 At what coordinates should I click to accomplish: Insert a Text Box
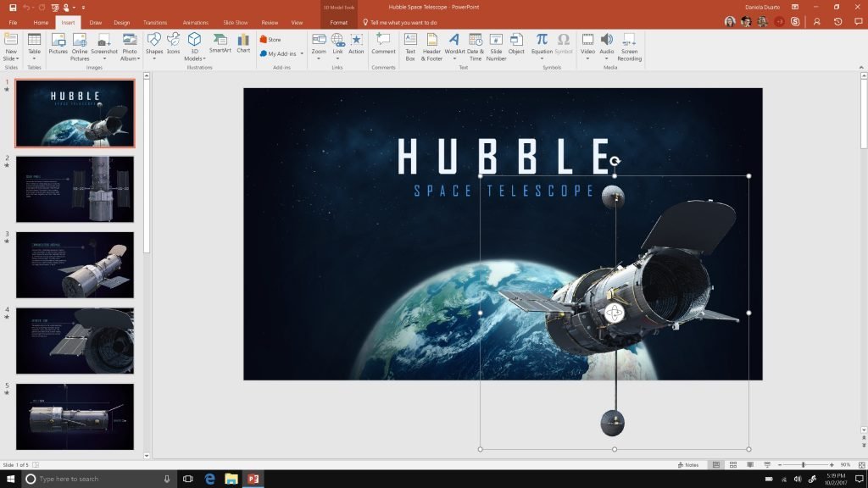tap(410, 44)
